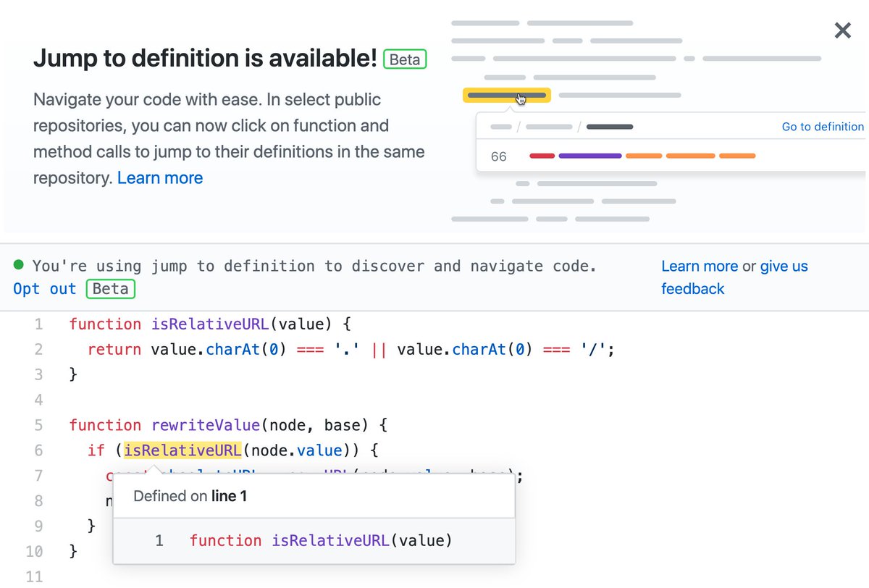Click the Beta badge beside the banner title

(x=405, y=59)
